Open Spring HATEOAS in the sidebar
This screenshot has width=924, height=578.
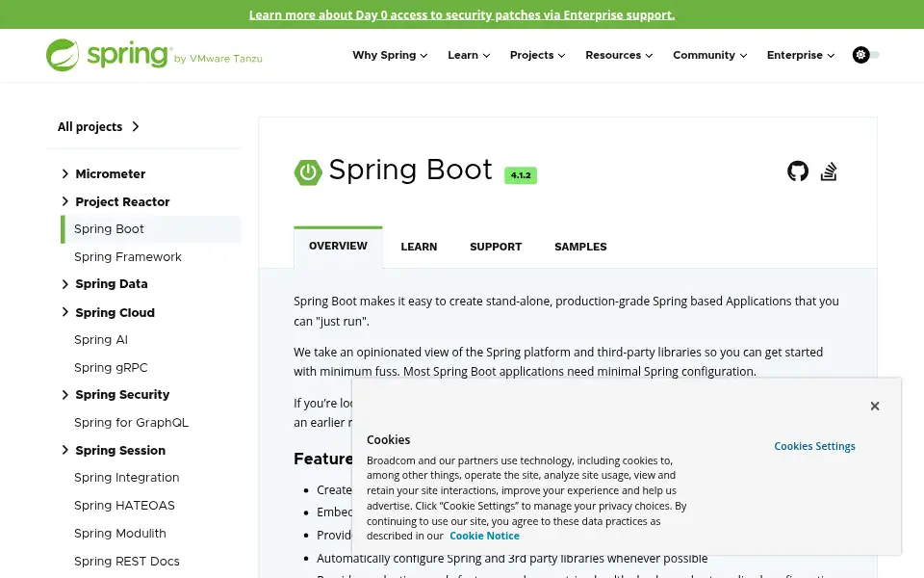pyautogui.click(x=124, y=506)
